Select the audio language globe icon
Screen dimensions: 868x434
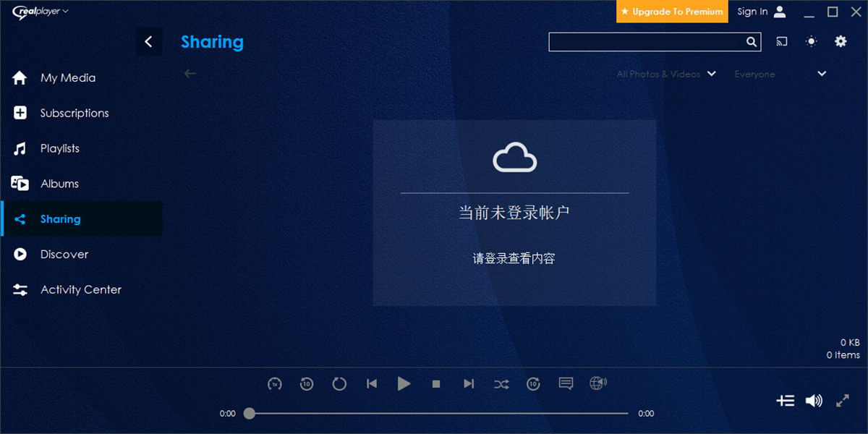tap(598, 384)
